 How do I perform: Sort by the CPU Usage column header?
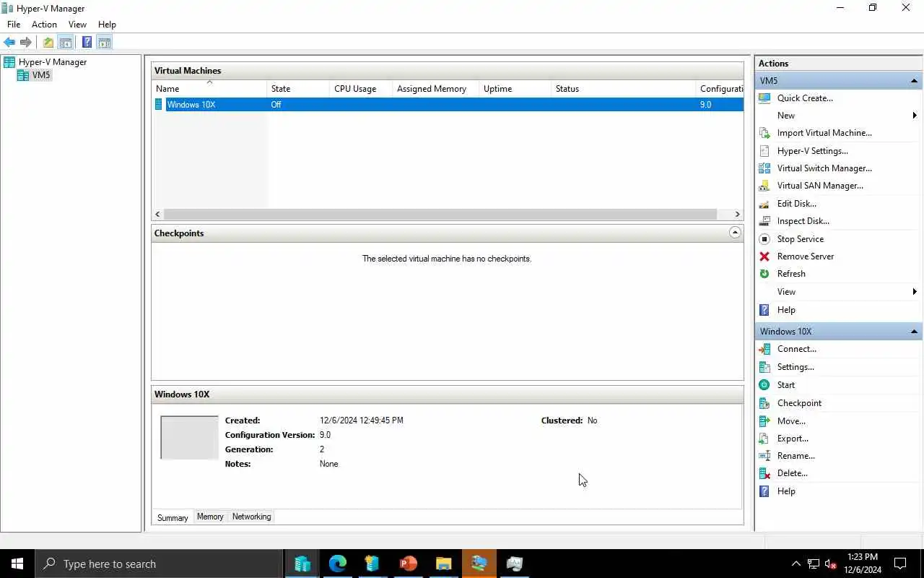click(x=361, y=89)
